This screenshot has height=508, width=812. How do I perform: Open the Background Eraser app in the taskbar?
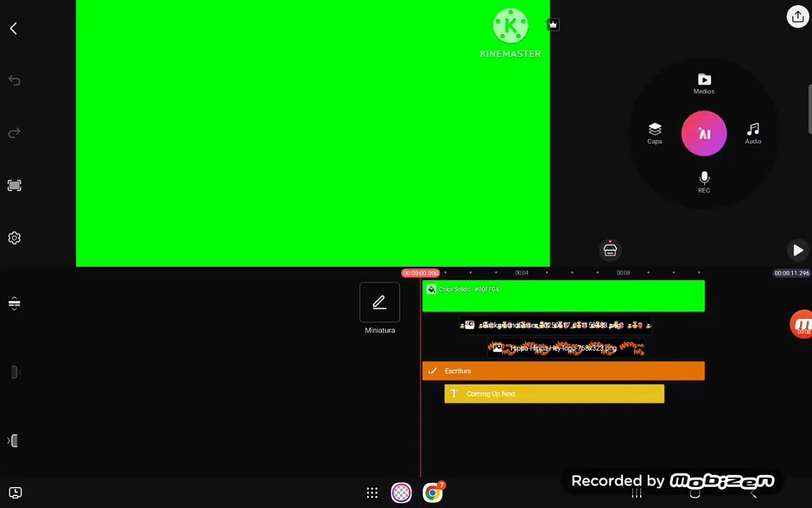click(401, 493)
